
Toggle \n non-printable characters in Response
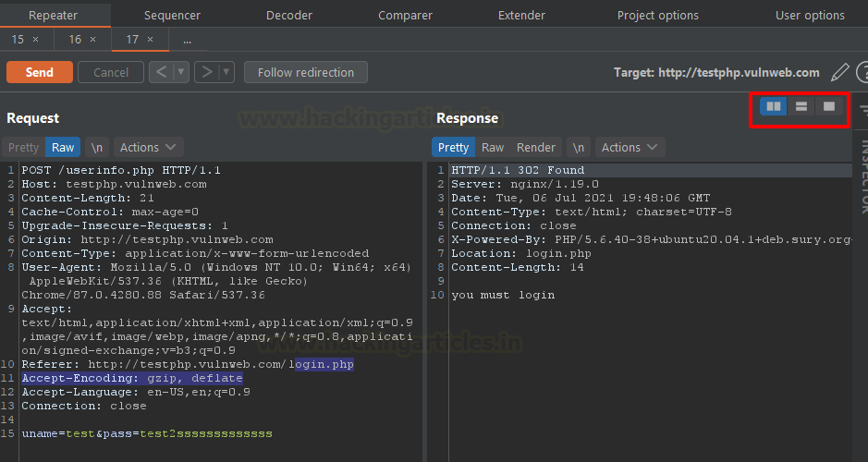[x=578, y=148]
